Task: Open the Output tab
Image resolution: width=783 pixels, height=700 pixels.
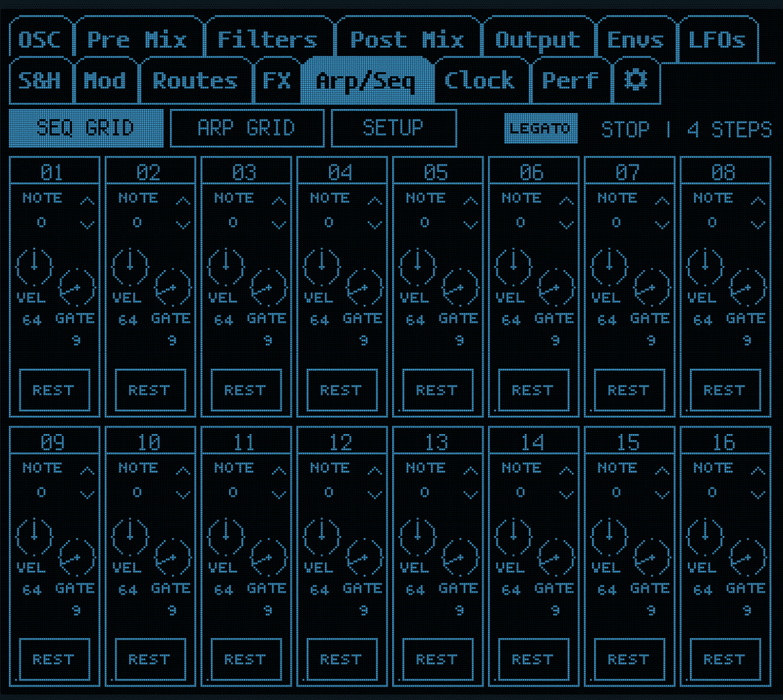Action: click(539, 39)
